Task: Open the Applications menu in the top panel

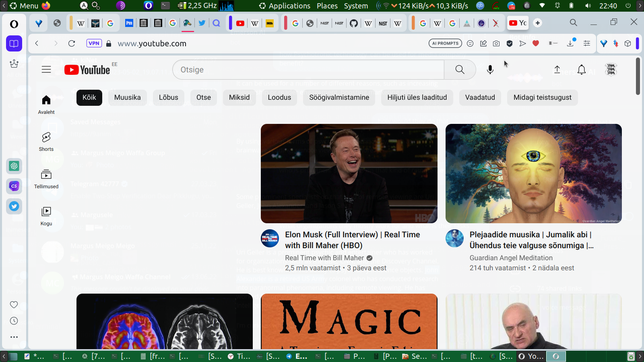Action: point(285,6)
